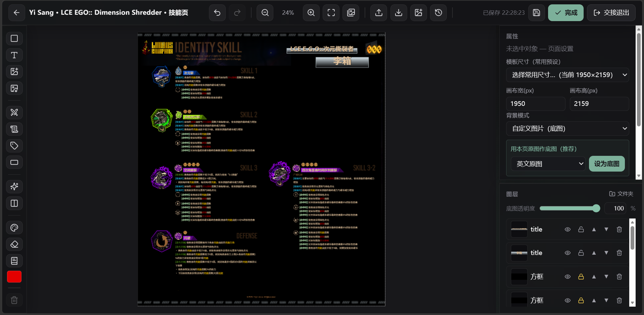Hide the first title layer
Image resolution: width=644 pixels, height=315 pixels.
coord(568,230)
